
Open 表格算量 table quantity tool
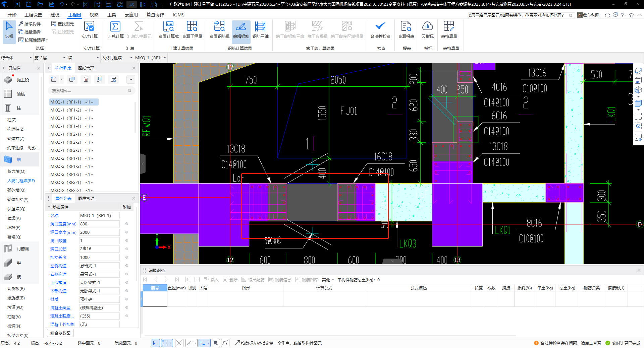tap(449, 30)
